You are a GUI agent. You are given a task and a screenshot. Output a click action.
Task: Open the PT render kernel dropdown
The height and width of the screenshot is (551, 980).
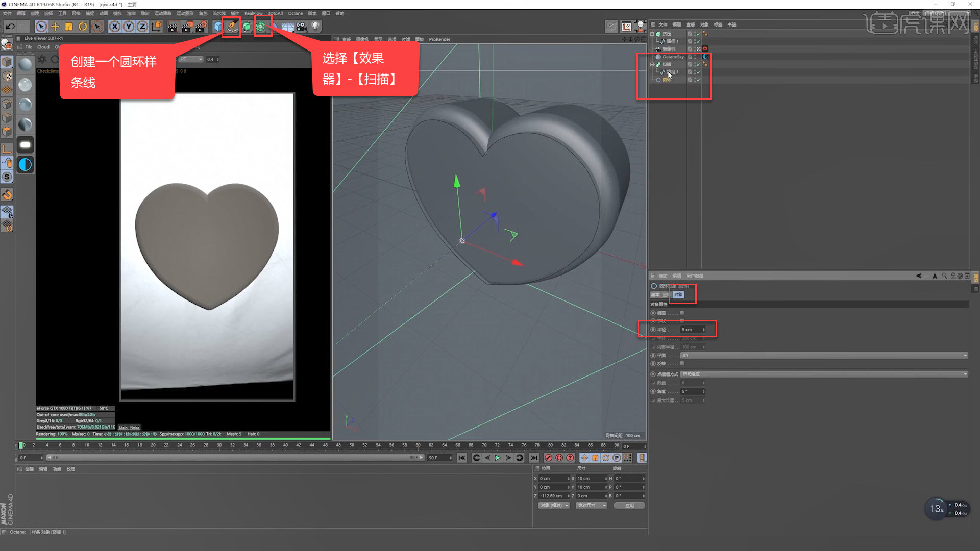coord(191,59)
